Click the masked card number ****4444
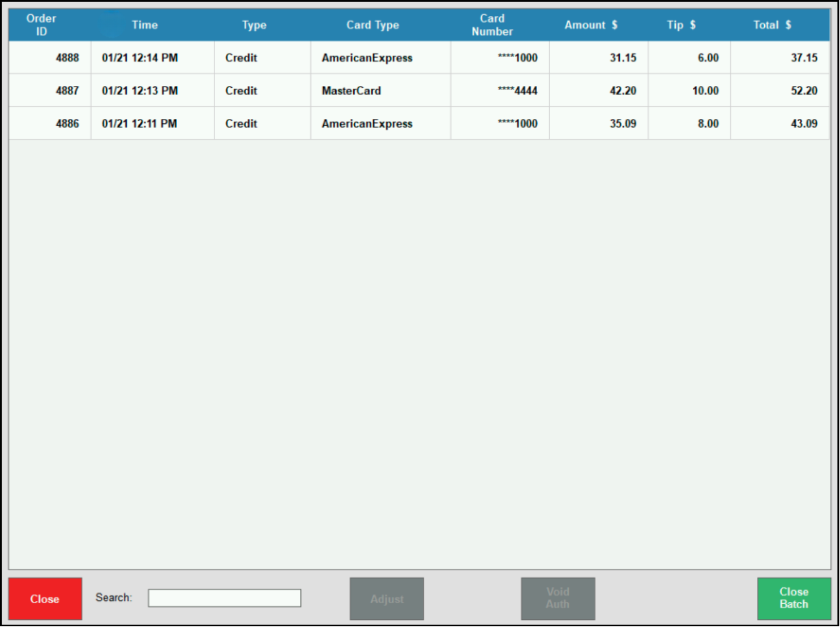This screenshot has height=628, width=840. coord(517,90)
